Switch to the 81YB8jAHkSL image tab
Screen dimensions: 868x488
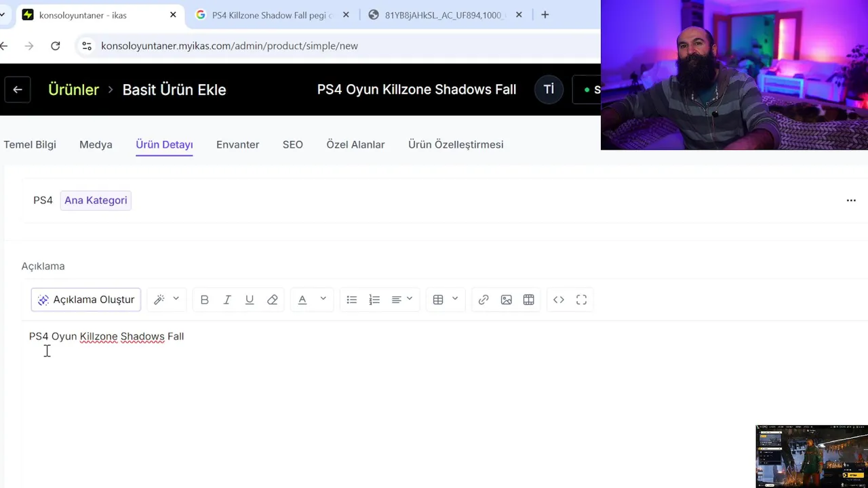[x=444, y=15]
